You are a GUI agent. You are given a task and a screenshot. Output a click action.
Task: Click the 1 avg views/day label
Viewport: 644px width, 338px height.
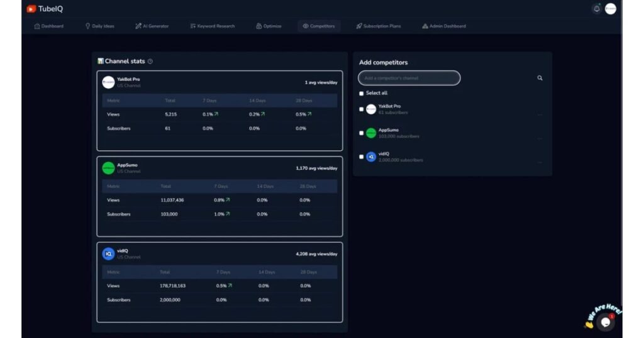coord(321,82)
